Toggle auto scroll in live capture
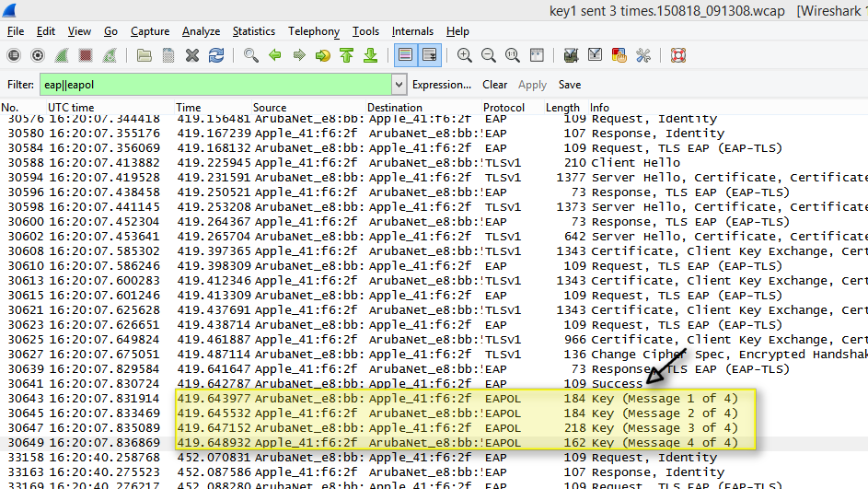The height and width of the screenshot is (489, 868). 430,55
